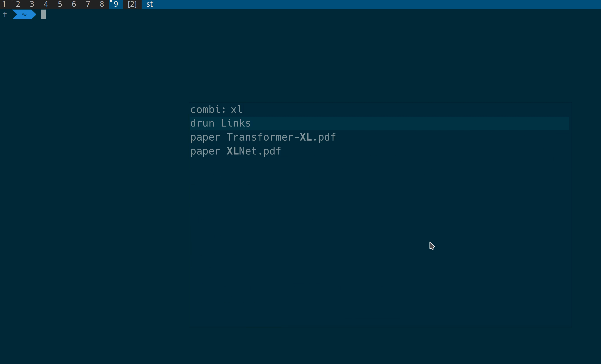
Task: Click the [2] layout indicator
Action: (x=132, y=4)
